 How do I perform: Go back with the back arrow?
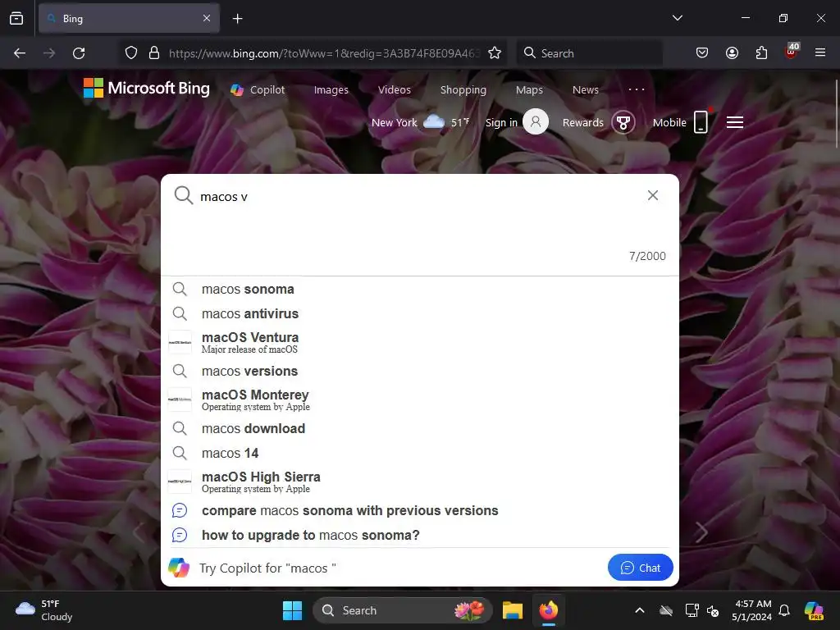[x=20, y=53]
